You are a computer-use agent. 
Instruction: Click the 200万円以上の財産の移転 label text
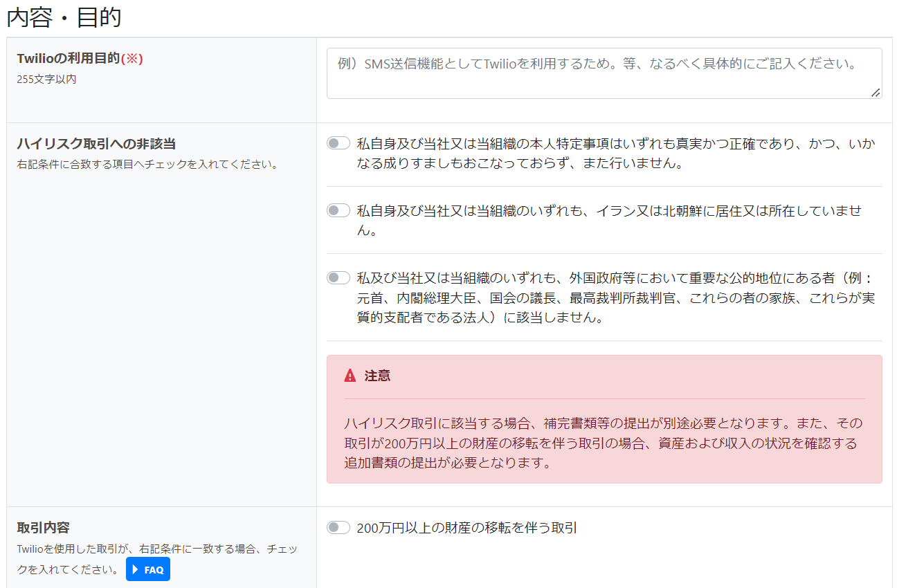coord(466,528)
